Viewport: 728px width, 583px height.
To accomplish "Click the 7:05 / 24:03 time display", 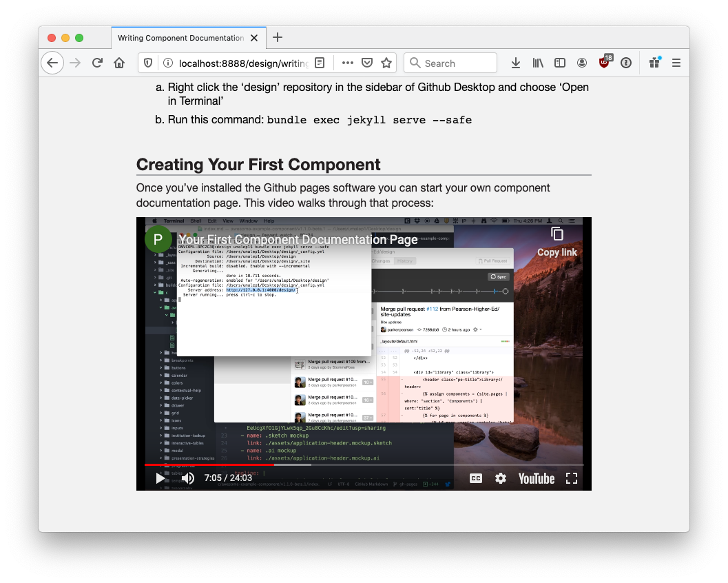I will 228,478.
